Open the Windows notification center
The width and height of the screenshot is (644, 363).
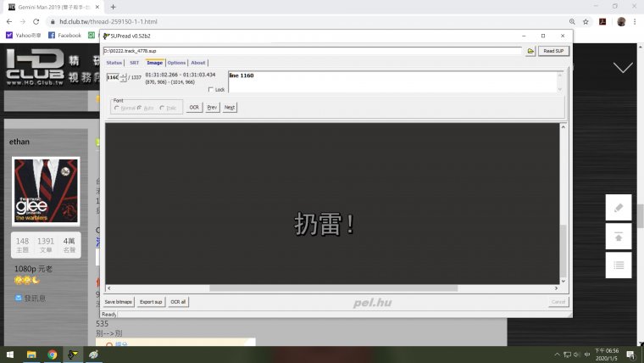tap(630, 355)
